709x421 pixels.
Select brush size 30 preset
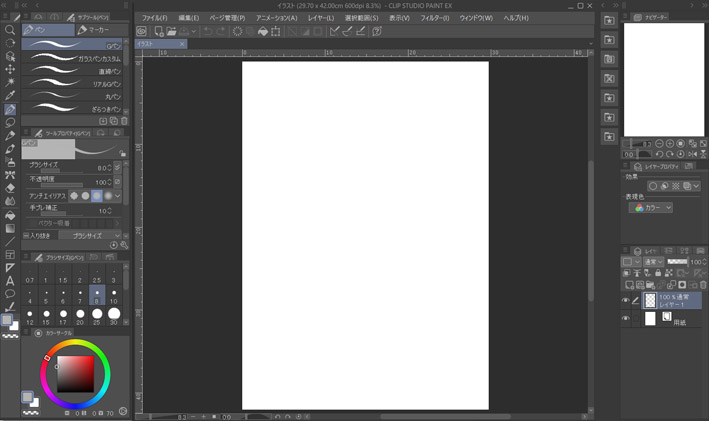tap(114, 315)
